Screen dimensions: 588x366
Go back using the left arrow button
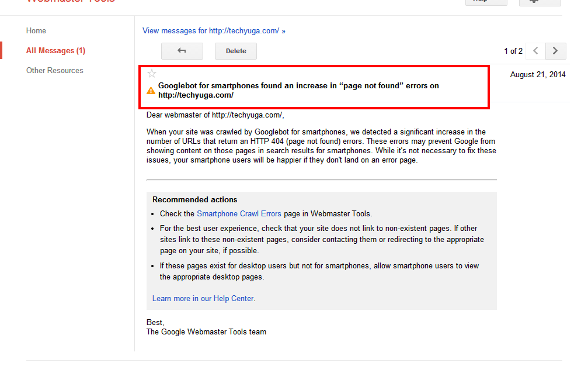point(182,51)
